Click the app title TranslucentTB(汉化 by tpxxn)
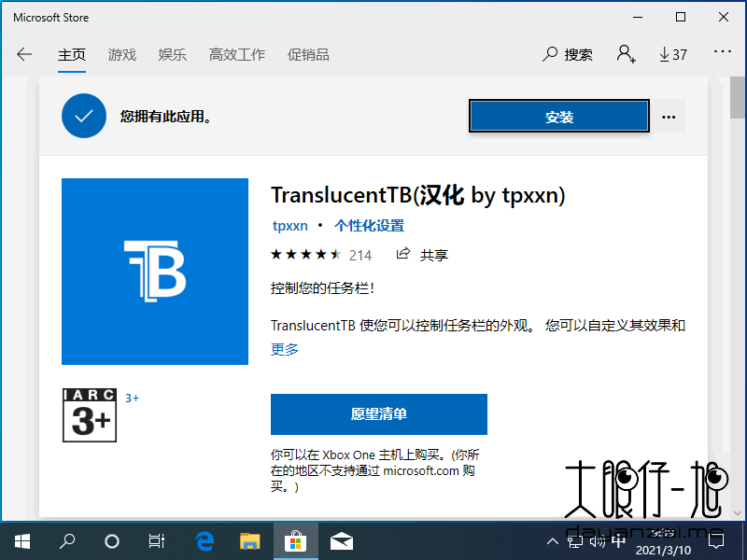747x560 pixels. coord(418,196)
